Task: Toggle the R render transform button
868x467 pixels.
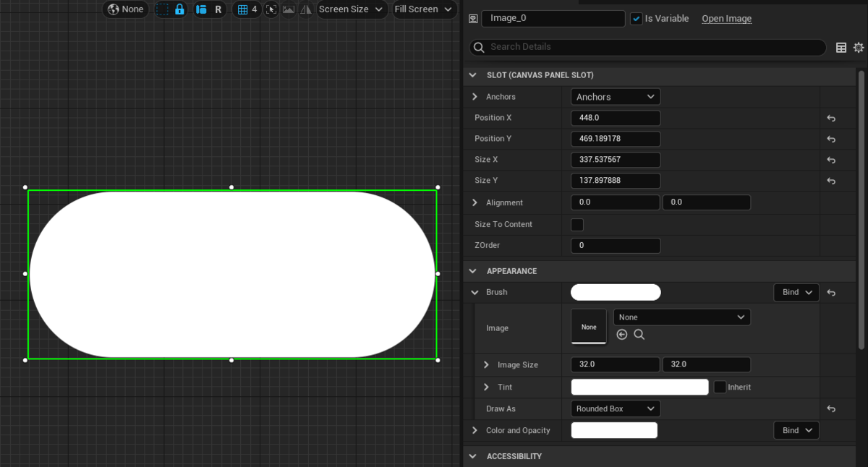Action: click(x=218, y=9)
